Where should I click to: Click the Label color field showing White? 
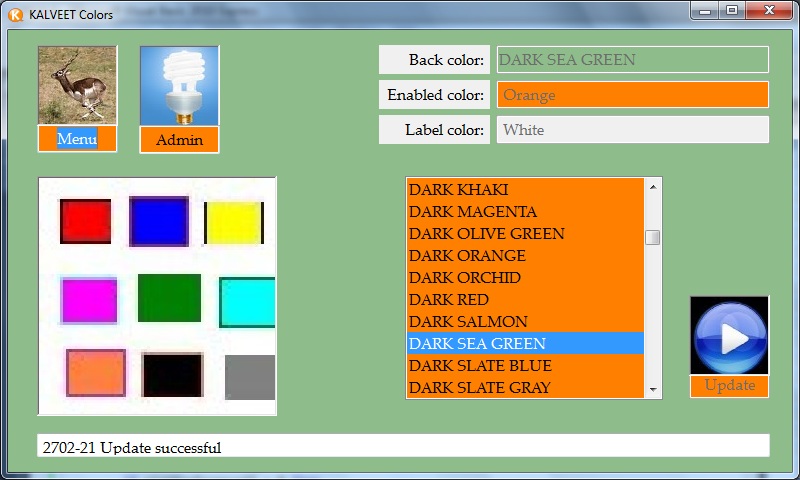(x=632, y=130)
